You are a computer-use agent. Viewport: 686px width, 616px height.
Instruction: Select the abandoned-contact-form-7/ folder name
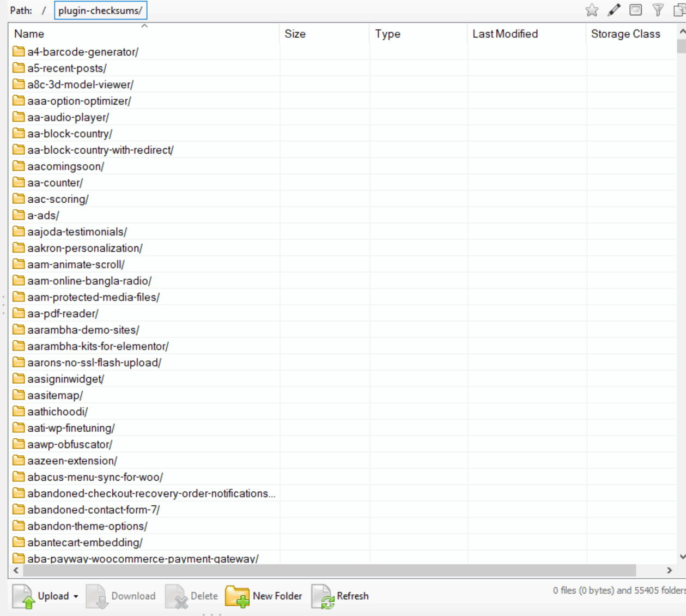click(94, 510)
